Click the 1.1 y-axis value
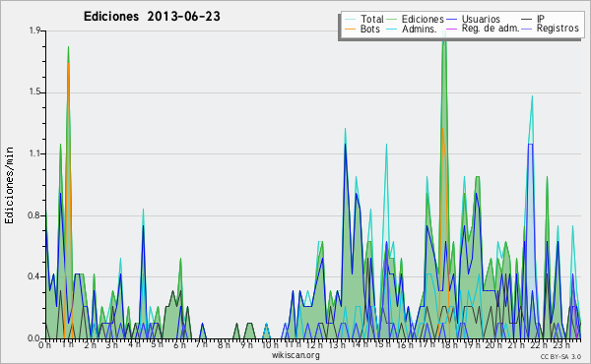 (34, 153)
